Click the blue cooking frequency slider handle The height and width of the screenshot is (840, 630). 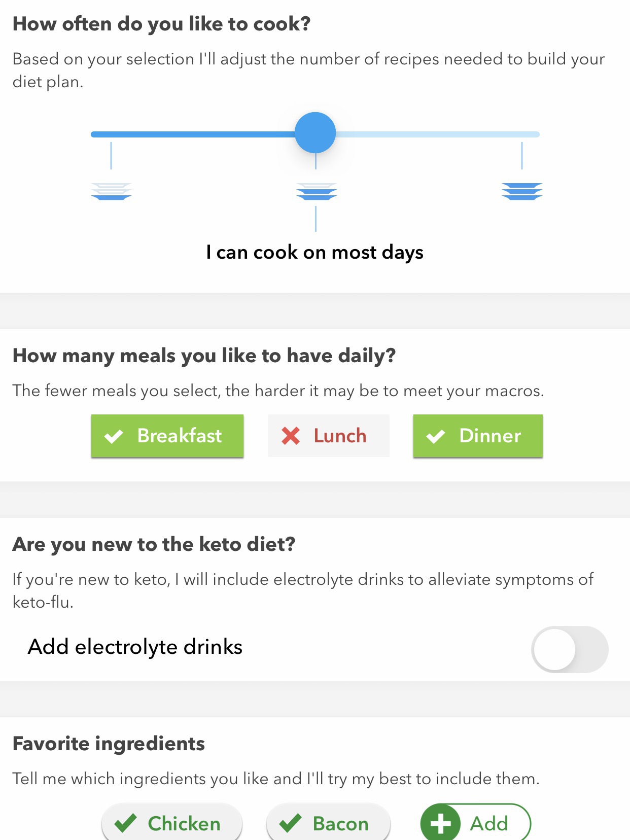[316, 133]
